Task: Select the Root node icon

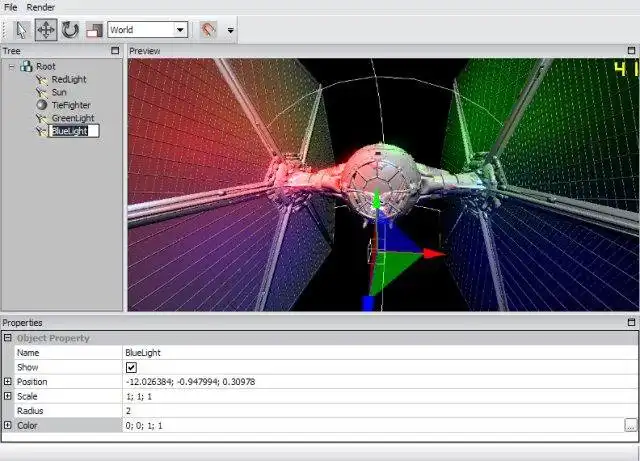Action: 27,66
